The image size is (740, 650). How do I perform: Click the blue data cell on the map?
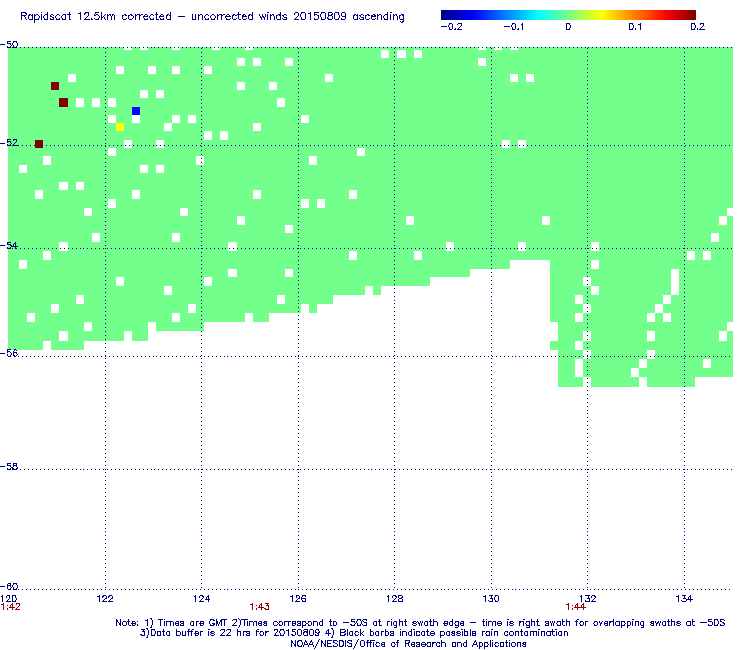pos(136,111)
